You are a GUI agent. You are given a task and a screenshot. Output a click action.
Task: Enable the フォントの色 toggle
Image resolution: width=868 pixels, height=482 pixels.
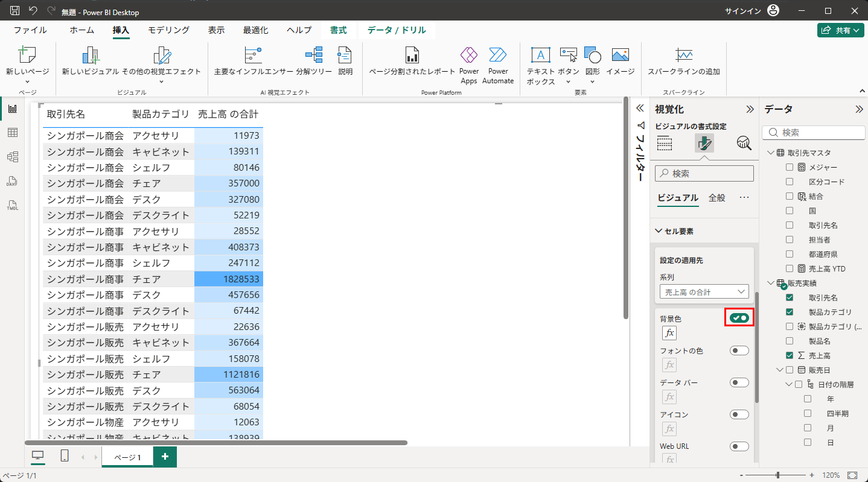pyautogui.click(x=739, y=350)
